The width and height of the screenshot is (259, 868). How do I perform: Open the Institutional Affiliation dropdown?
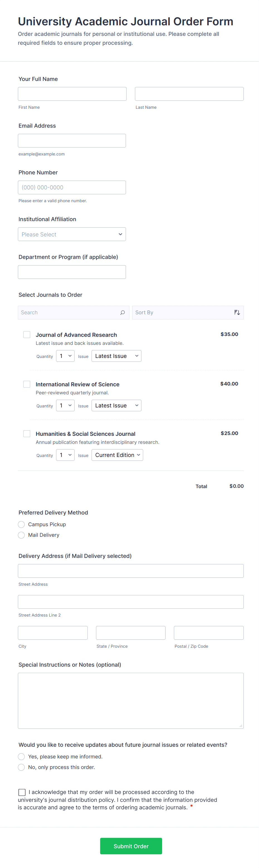[72, 234]
